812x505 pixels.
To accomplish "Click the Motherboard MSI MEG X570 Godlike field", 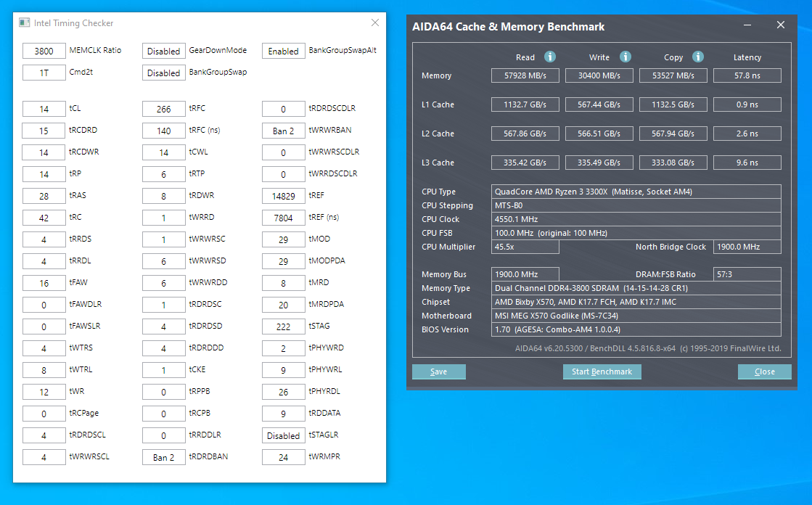I will (x=636, y=316).
